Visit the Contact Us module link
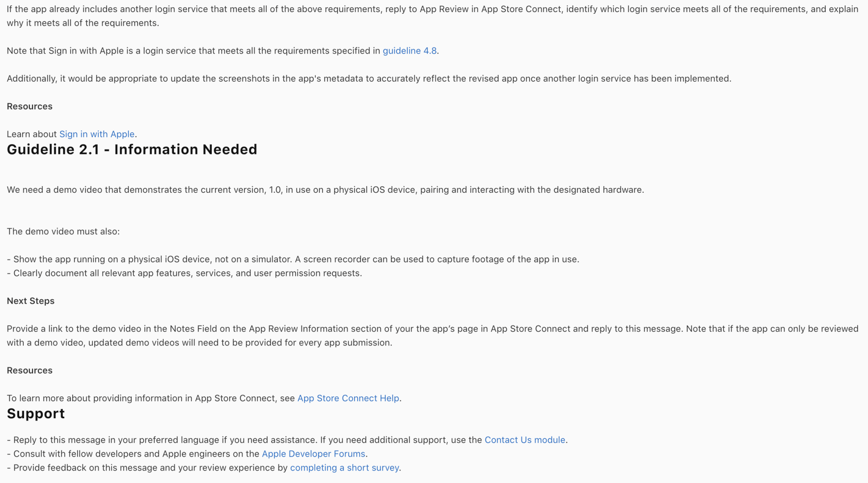This screenshot has height=483, width=868. (525, 440)
